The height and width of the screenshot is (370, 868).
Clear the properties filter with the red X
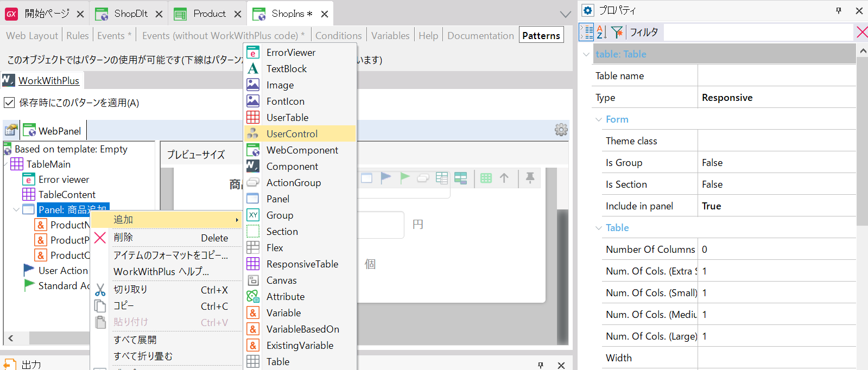click(862, 33)
